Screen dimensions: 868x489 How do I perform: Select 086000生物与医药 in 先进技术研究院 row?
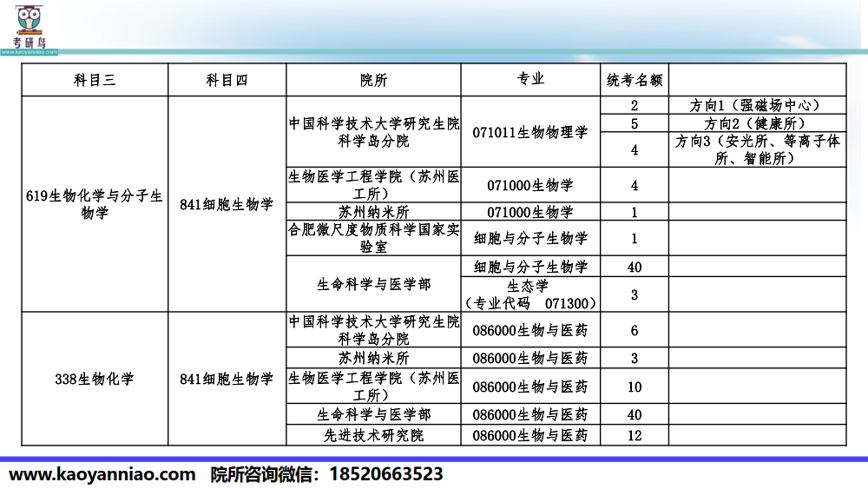pyautogui.click(x=530, y=435)
